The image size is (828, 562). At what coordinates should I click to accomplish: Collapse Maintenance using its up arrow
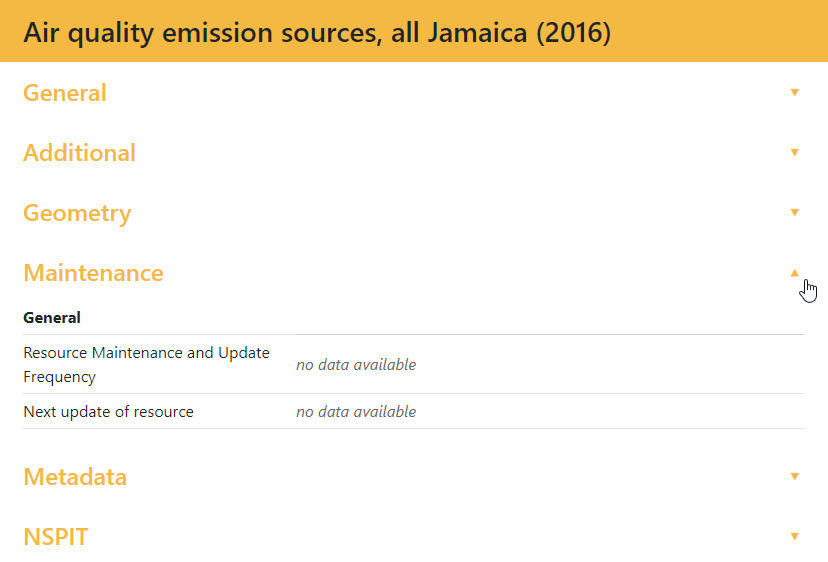pos(795,272)
